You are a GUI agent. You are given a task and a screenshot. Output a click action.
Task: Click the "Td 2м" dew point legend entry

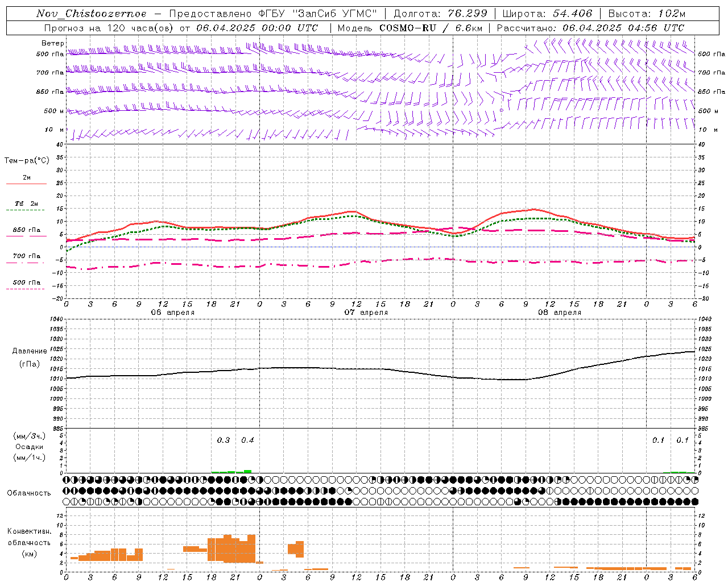click(x=27, y=203)
